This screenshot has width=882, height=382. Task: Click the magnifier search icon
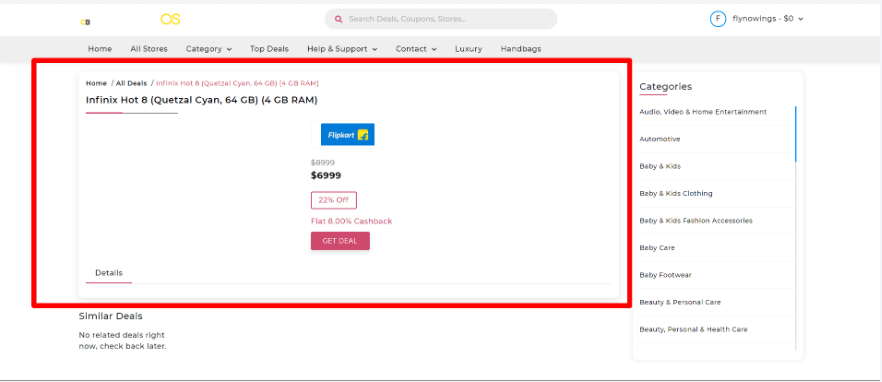click(339, 19)
